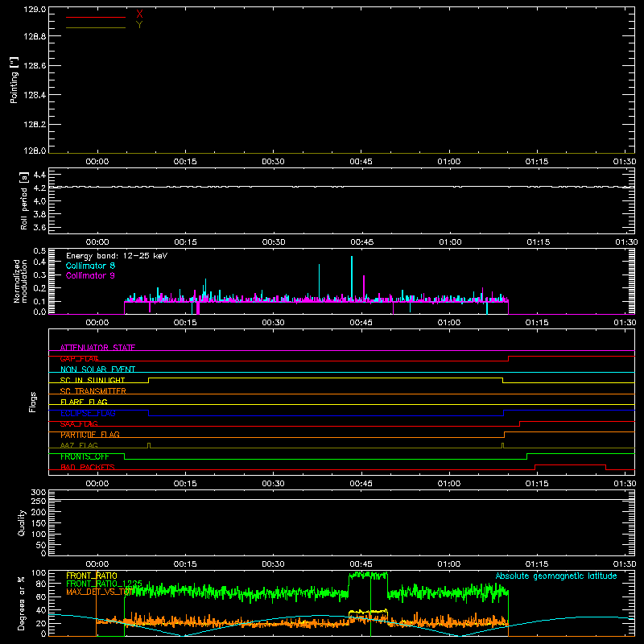Click the MAX_DET_VS_TOT legend label

click(x=100, y=592)
